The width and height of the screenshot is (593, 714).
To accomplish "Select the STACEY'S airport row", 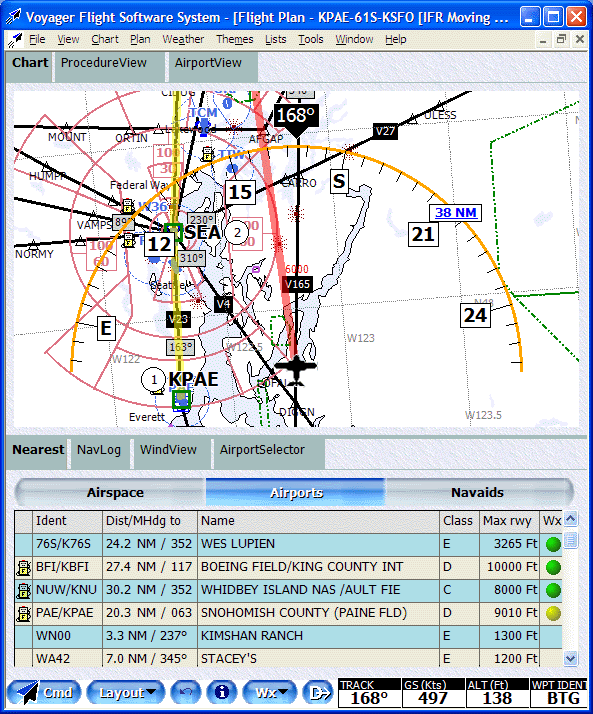I will tap(288, 658).
